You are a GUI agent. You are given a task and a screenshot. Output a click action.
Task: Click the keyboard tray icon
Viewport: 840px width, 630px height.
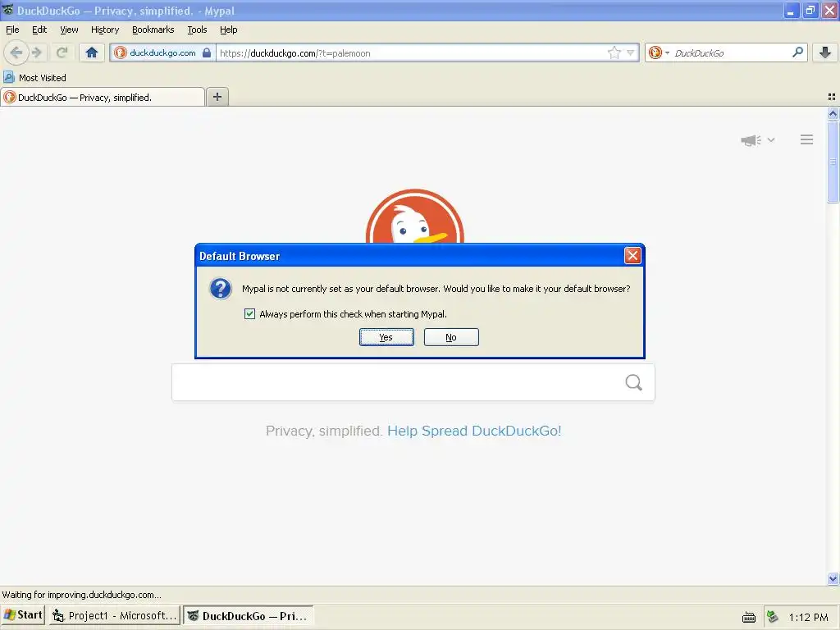coord(749,617)
